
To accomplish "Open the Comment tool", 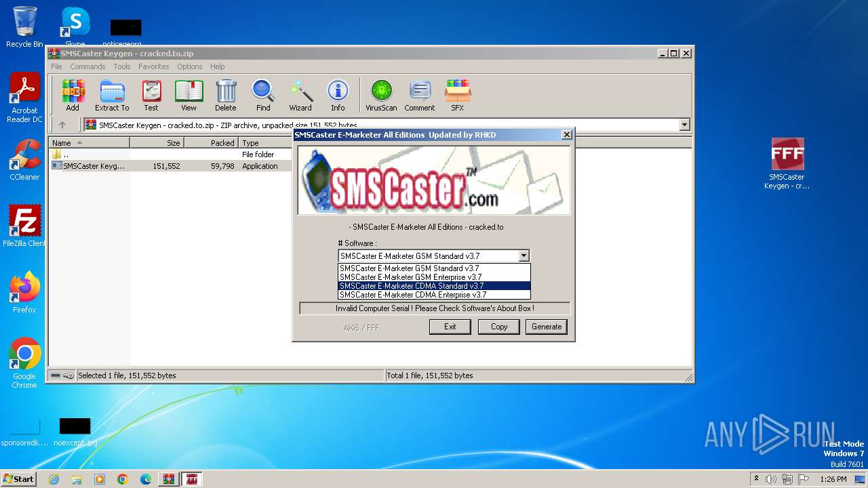I will click(x=420, y=95).
